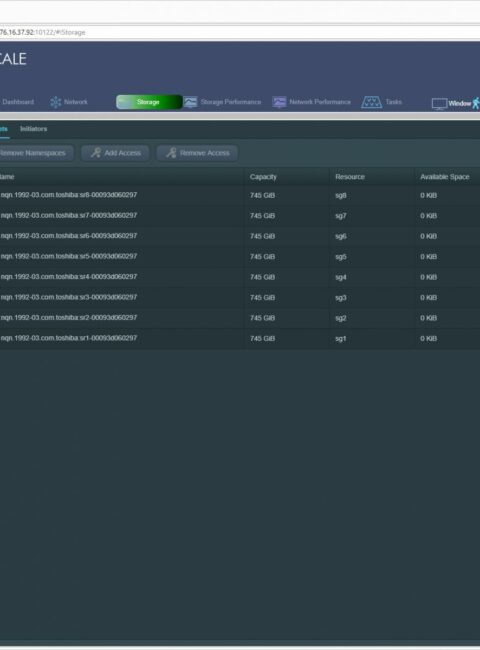This screenshot has height=650, width=480.
Task: Click the sg4 resource cell
Action: point(341,277)
